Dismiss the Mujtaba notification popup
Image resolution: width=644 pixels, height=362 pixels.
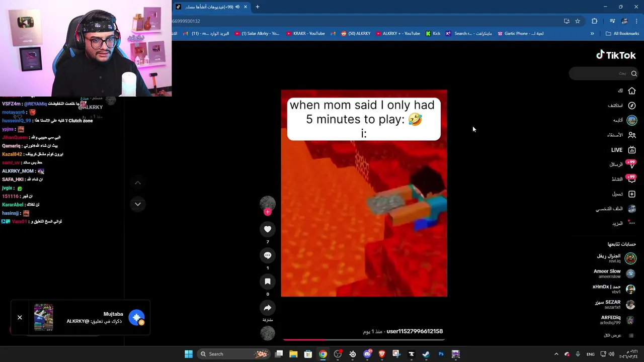[20, 317]
